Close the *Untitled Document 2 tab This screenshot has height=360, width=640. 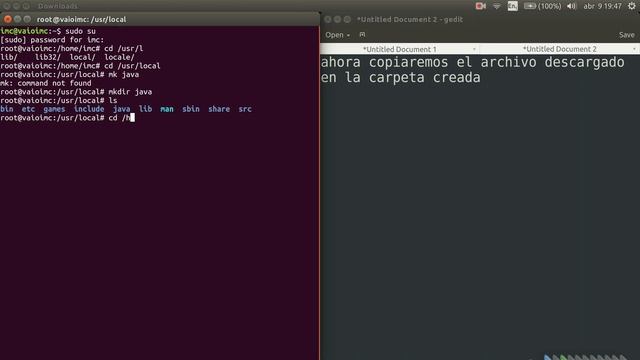pyautogui.click(x=634, y=49)
